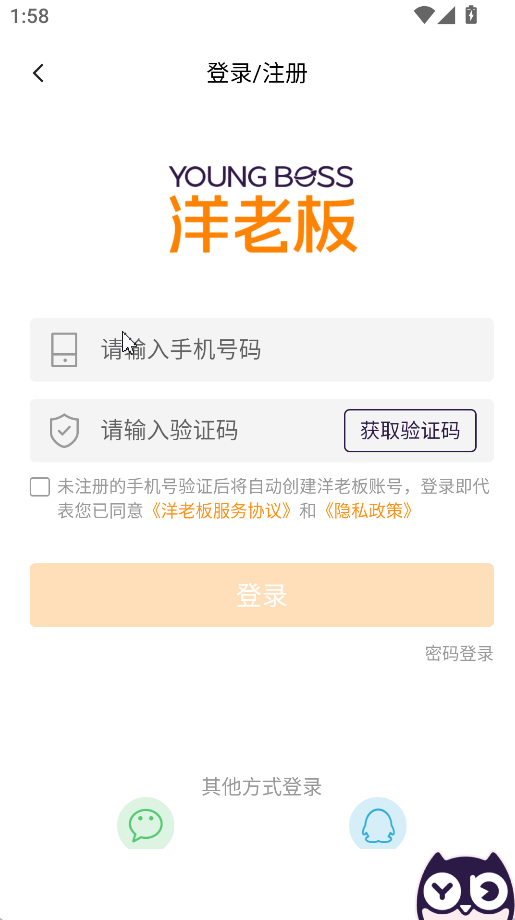Tap the QQ penguin login icon
515x920 pixels.
click(377, 823)
